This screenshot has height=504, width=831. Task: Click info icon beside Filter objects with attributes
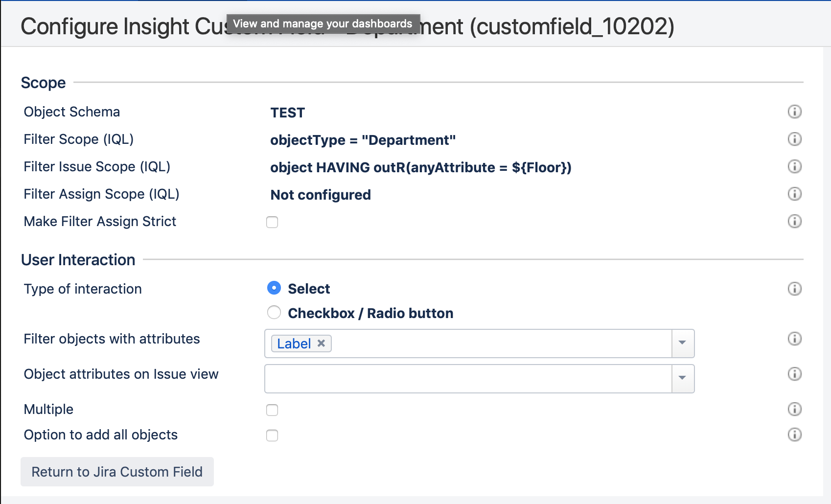[795, 339]
